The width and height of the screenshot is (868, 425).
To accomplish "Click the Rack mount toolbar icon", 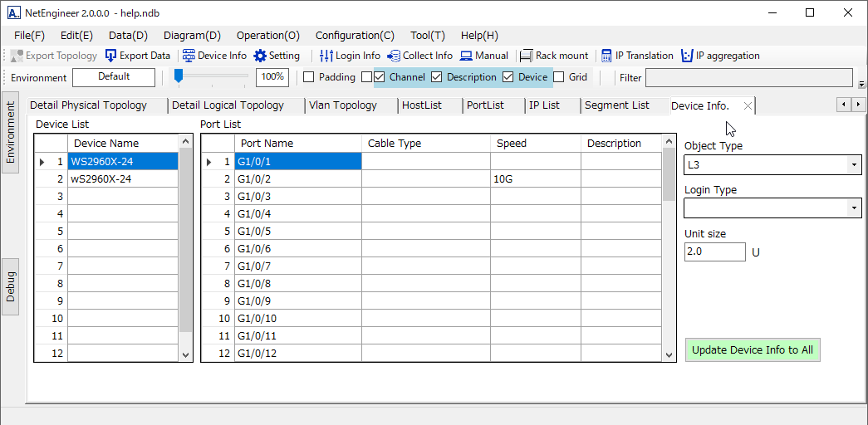I will [x=526, y=56].
